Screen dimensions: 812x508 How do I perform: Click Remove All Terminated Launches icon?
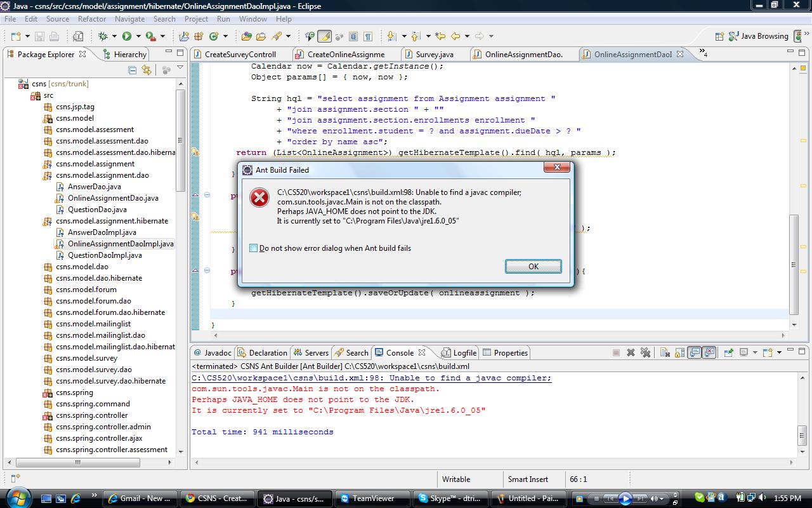(645, 352)
